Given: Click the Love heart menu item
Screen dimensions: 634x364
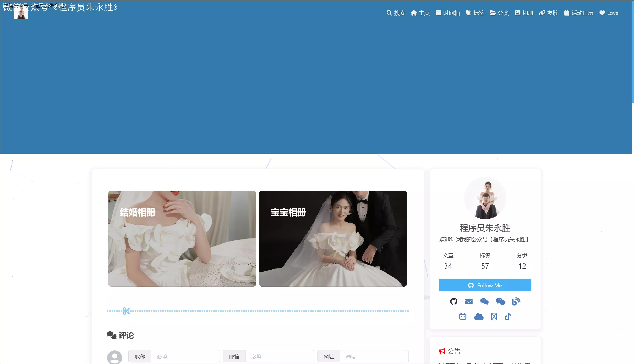Looking at the screenshot, I should click(x=609, y=13).
